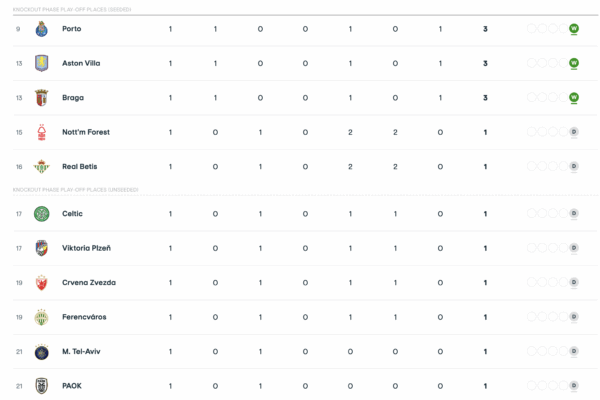Click the M. Tel-Aviv club crest
The height and width of the screenshot is (400, 600).
tap(41, 351)
